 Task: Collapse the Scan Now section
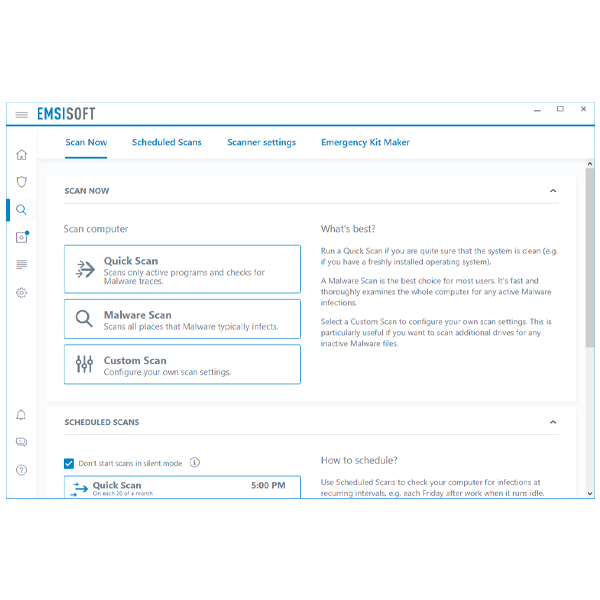click(553, 191)
